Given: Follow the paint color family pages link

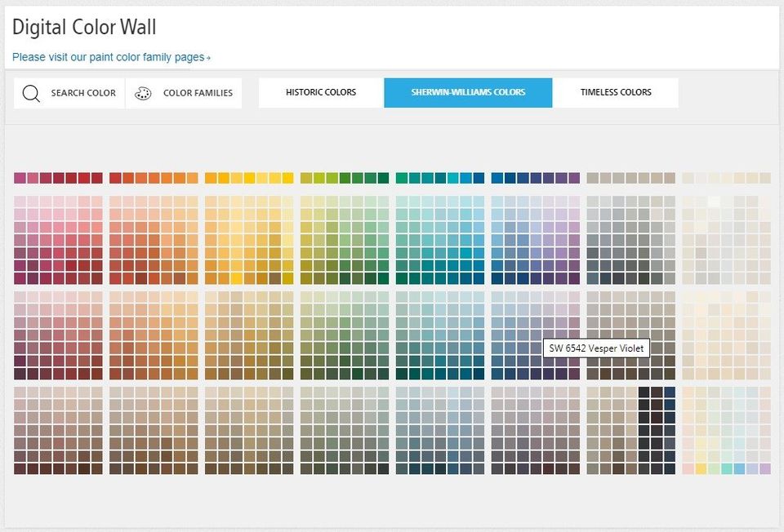Looking at the screenshot, I should click(111, 57).
